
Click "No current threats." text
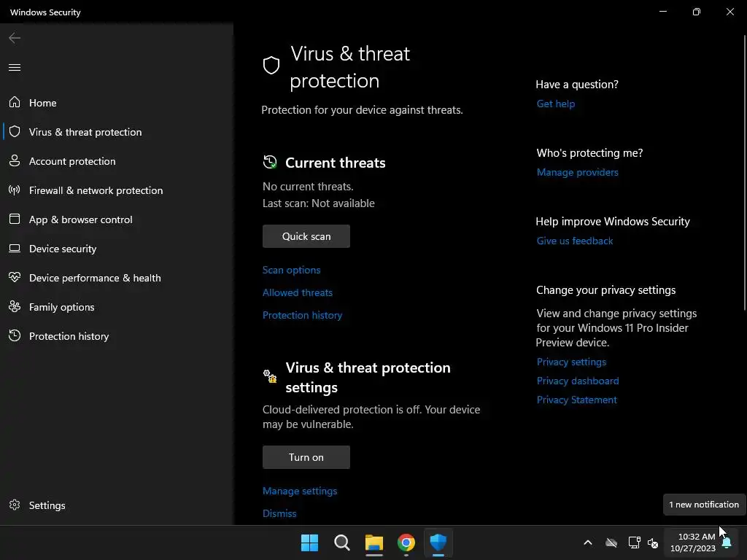point(309,187)
